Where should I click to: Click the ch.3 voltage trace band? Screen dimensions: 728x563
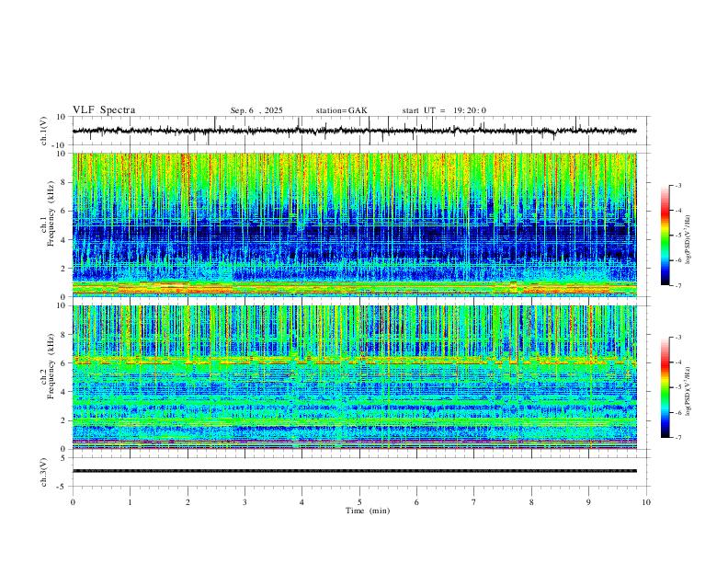pos(354,471)
